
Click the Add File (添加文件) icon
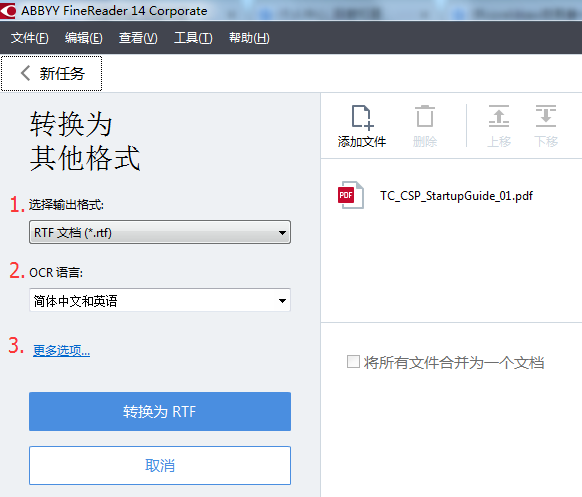coord(362,118)
